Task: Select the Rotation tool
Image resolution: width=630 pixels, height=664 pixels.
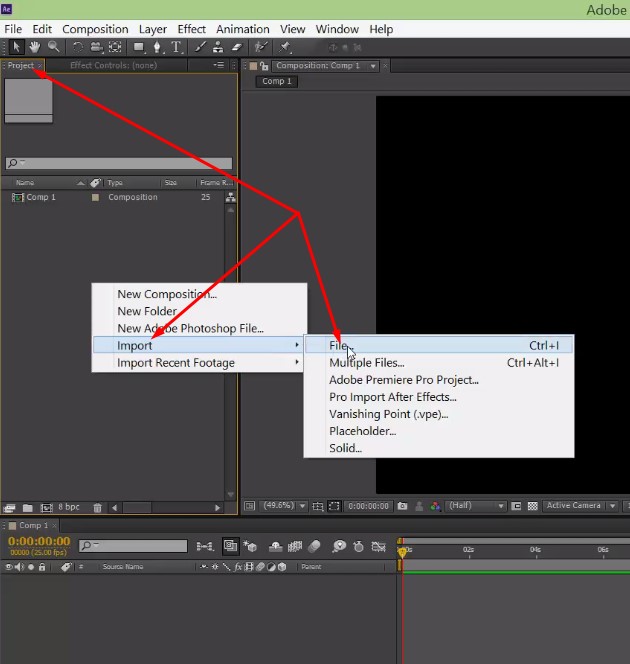Action: click(77, 47)
